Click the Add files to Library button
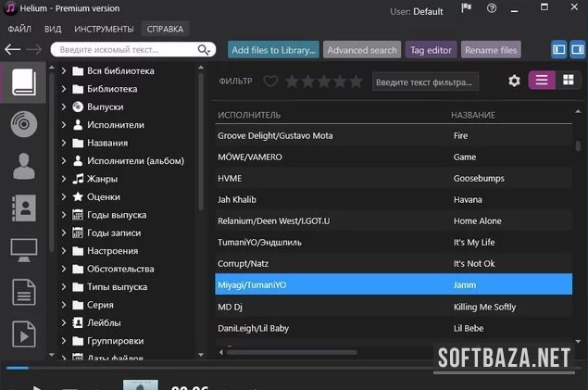The height and width of the screenshot is (390, 588). pyautogui.click(x=273, y=50)
